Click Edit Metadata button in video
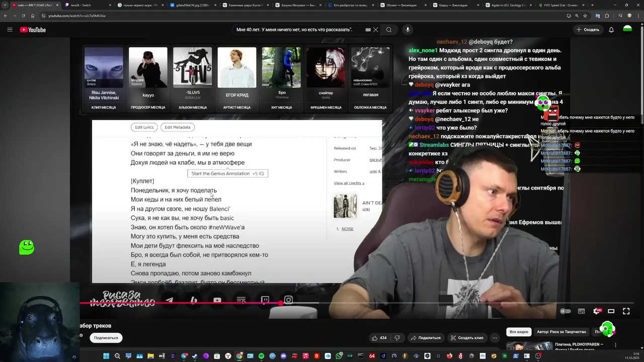Viewport: 644px width, 362px height. click(x=178, y=127)
